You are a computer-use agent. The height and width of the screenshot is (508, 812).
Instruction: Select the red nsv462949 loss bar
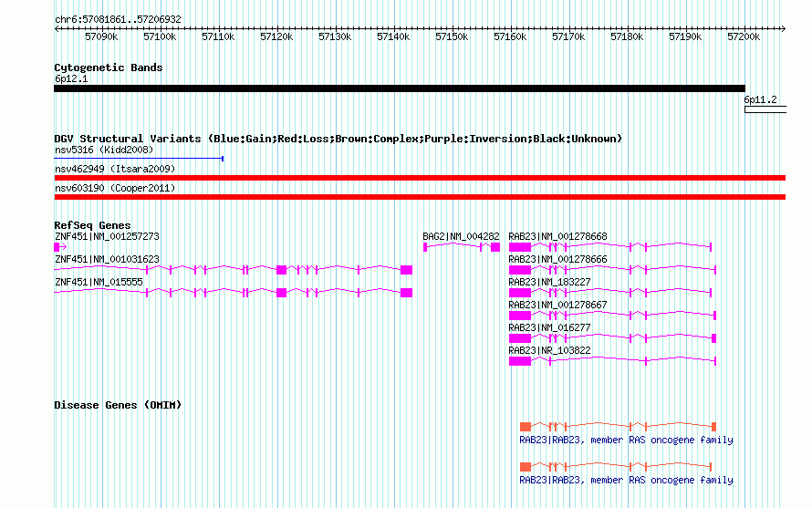click(420, 178)
